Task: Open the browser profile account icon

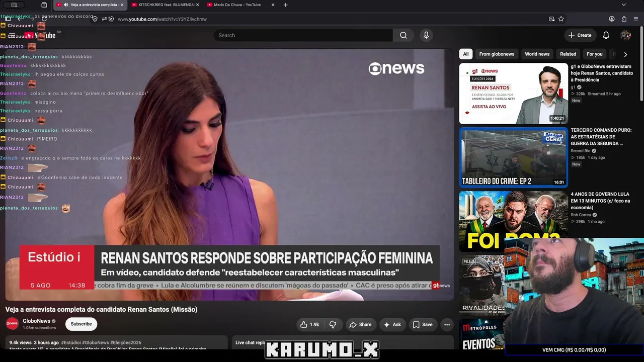Action: 612,19
